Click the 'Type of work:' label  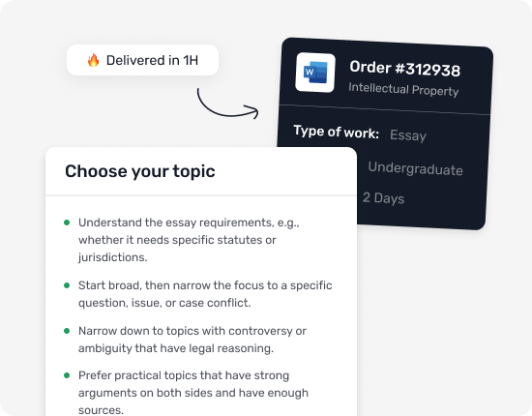pos(337,132)
